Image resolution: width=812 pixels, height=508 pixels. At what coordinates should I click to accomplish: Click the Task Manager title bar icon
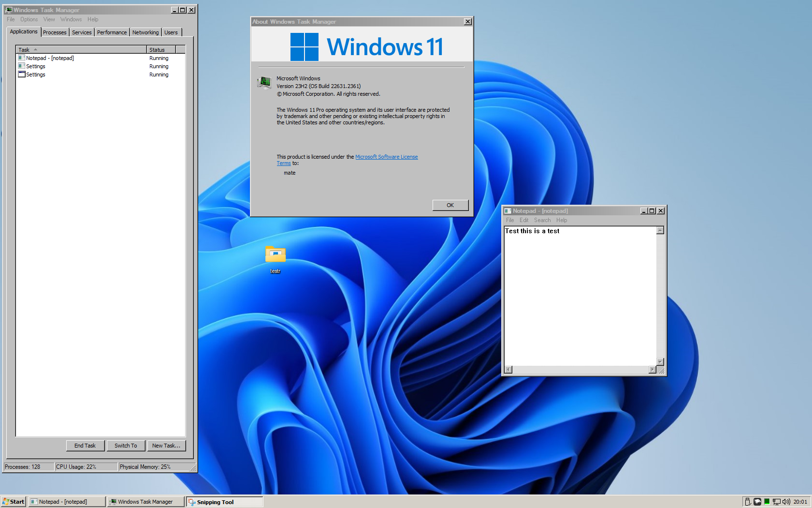point(9,10)
